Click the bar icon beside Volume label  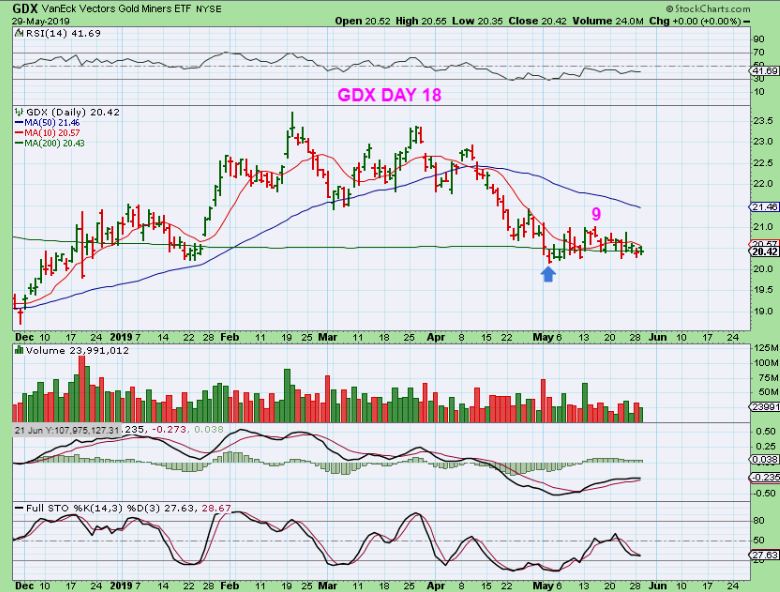click(x=19, y=350)
